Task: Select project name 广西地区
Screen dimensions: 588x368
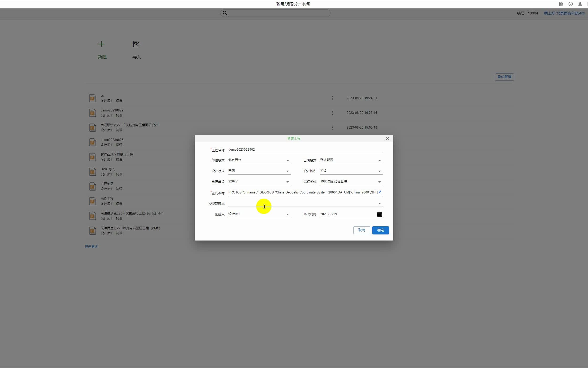Action: click(x=107, y=184)
